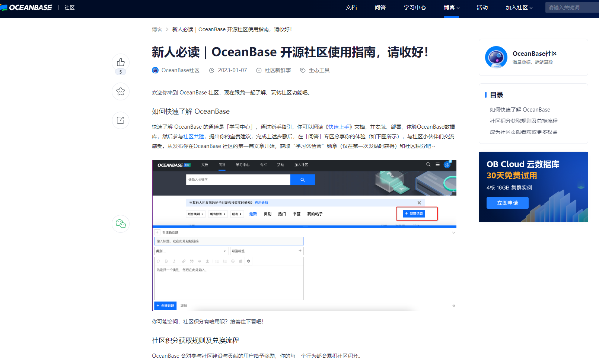Viewport: 599px width, 364px height.
Task: Click the forum screenshot image in article
Action: (304, 235)
